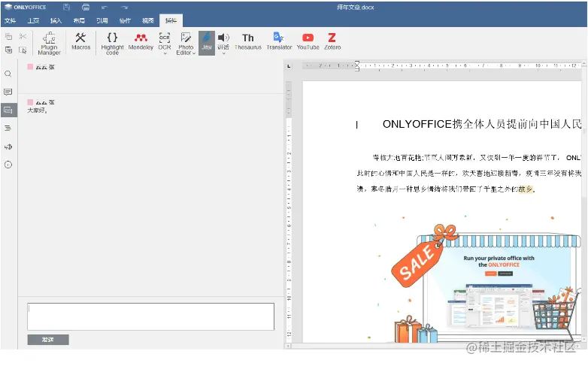Switch to the 引用 tab
The image size is (588, 366).
pyautogui.click(x=102, y=20)
